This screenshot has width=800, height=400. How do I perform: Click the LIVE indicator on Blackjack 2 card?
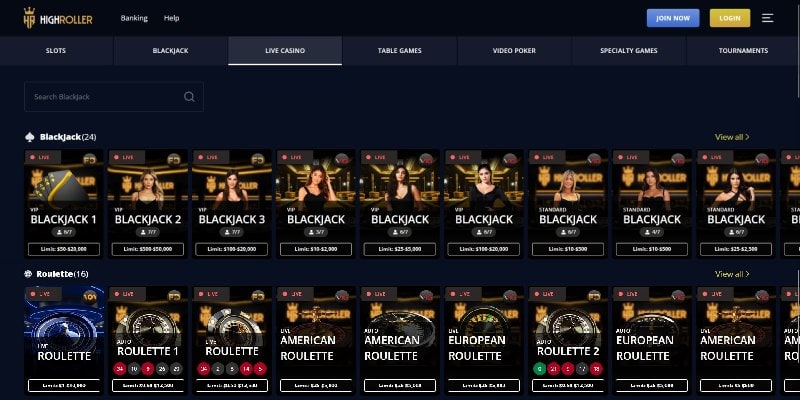(x=123, y=157)
